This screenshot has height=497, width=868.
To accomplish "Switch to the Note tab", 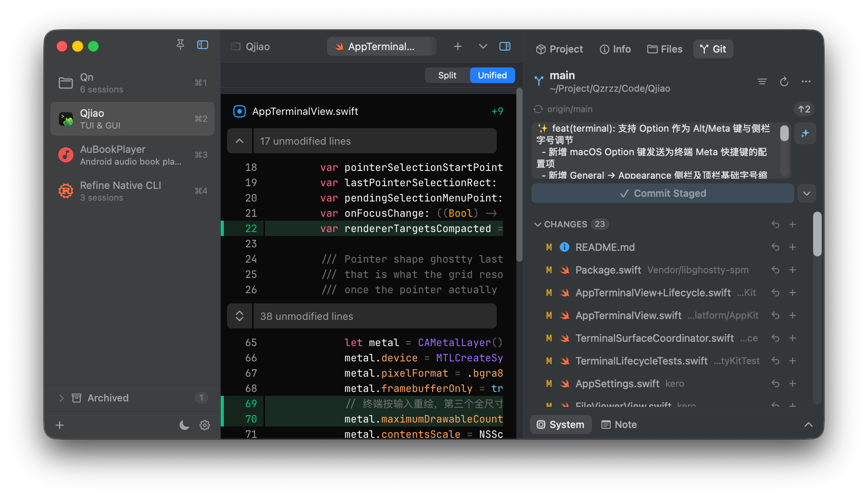I will tap(619, 424).
